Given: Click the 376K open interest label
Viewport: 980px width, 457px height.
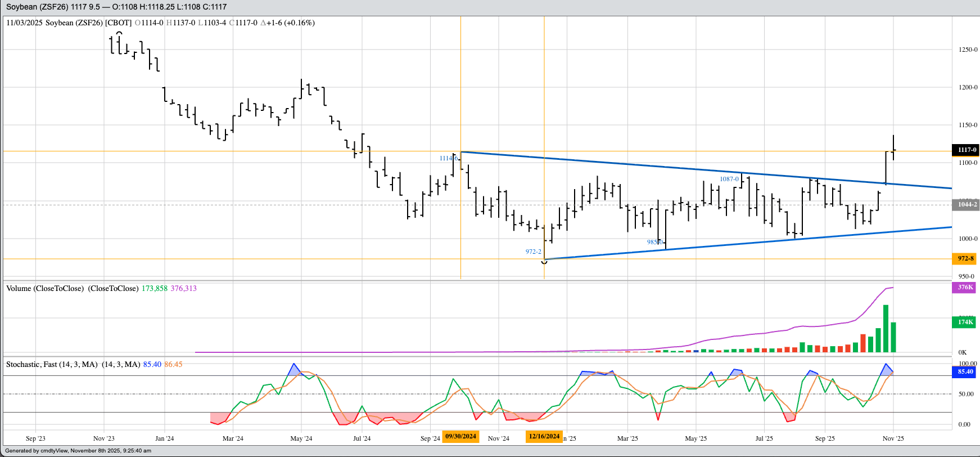Looking at the screenshot, I should 965,287.
